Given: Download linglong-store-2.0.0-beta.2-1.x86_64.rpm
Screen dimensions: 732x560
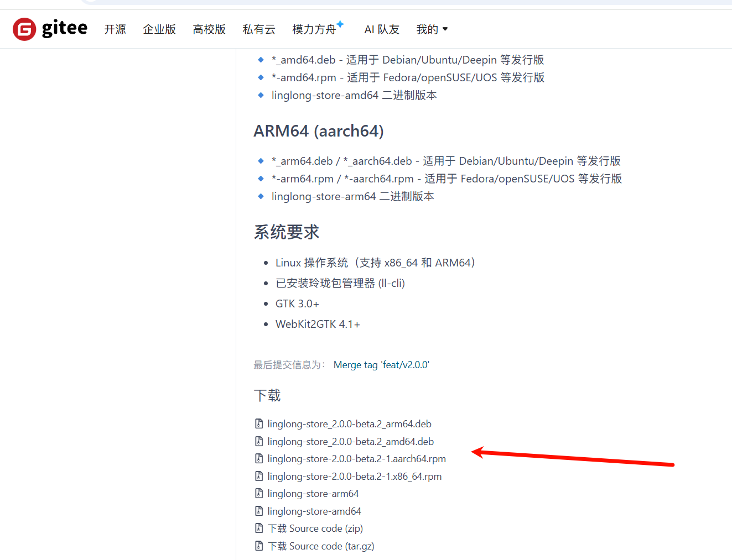Looking at the screenshot, I should coord(355,477).
